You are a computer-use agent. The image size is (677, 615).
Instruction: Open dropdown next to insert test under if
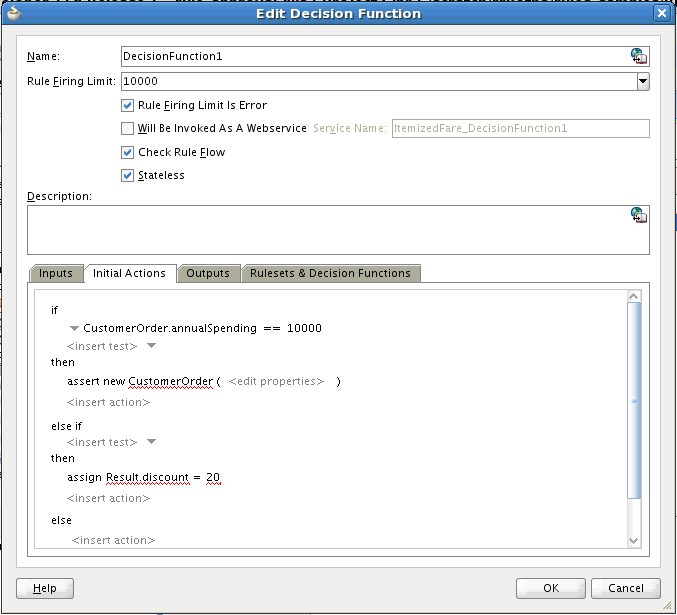pyautogui.click(x=152, y=346)
